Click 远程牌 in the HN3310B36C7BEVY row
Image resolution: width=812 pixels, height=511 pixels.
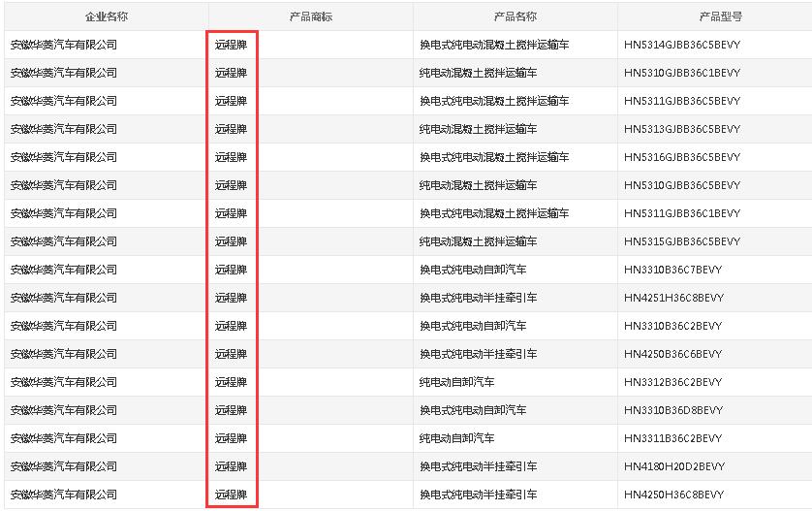(x=231, y=270)
